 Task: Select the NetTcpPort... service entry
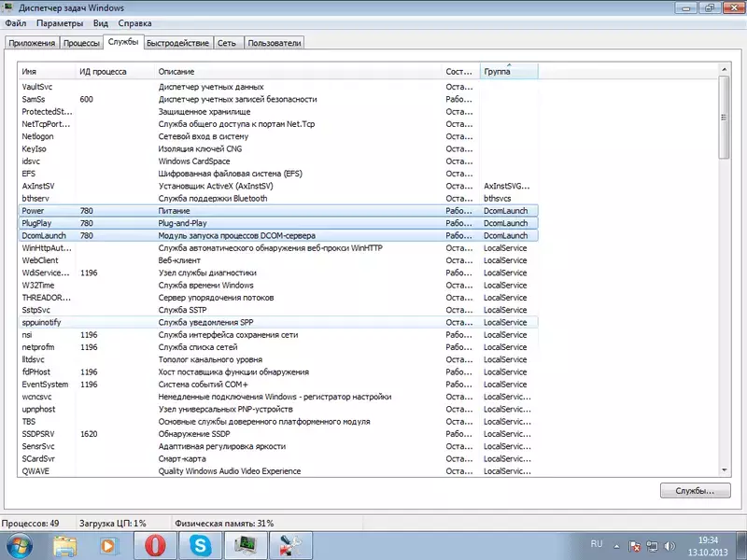pyautogui.click(x=278, y=124)
